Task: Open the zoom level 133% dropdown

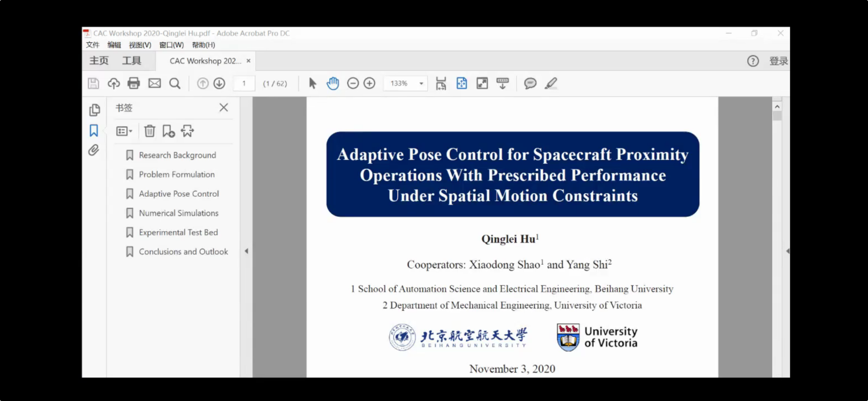Action: (421, 83)
